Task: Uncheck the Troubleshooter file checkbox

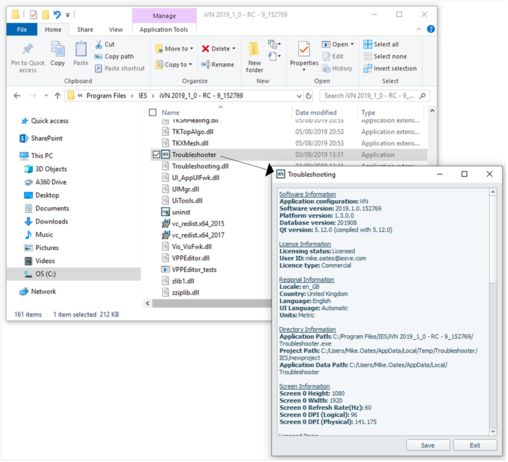Action: (x=156, y=155)
